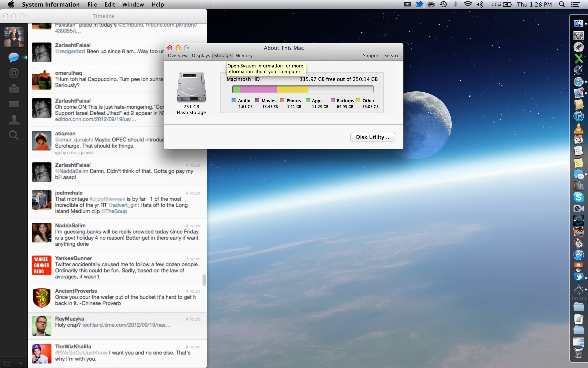This screenshot has height=368, width=588.
Task: Open the System Information application menu
Action: pyautogui.click(x=51, y=4)
